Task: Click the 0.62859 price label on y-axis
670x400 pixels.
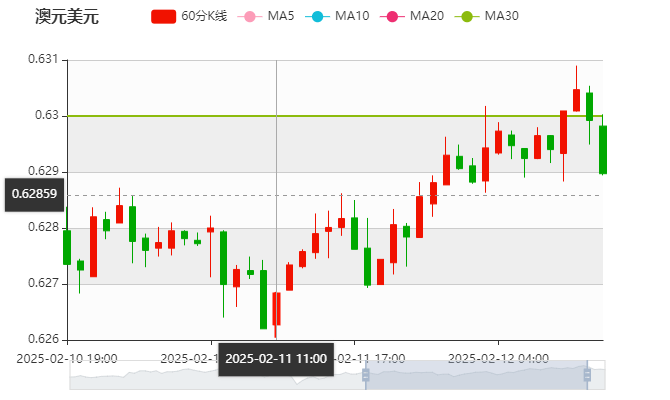Action: click(33, 194)
